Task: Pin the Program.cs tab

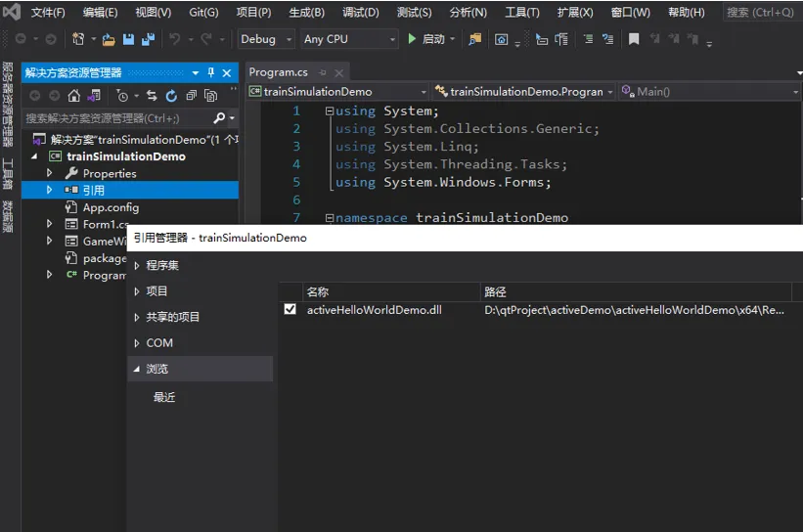Action: click(x=322, y=72)
